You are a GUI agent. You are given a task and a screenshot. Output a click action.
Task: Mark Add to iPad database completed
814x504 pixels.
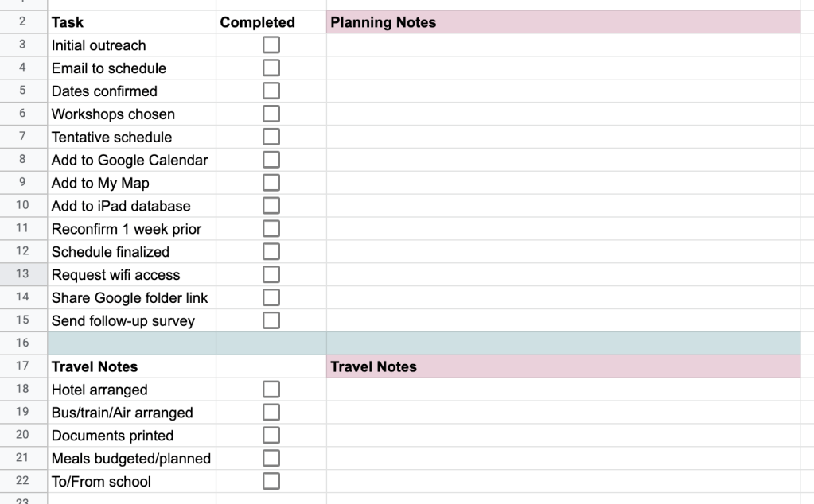[271, 205]
